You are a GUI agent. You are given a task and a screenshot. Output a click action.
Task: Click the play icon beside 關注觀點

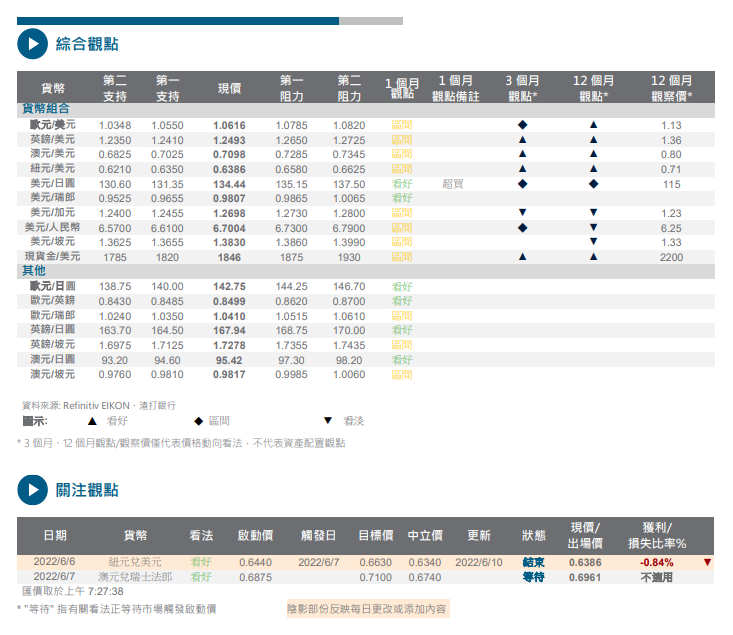click(x=32, y=490)
